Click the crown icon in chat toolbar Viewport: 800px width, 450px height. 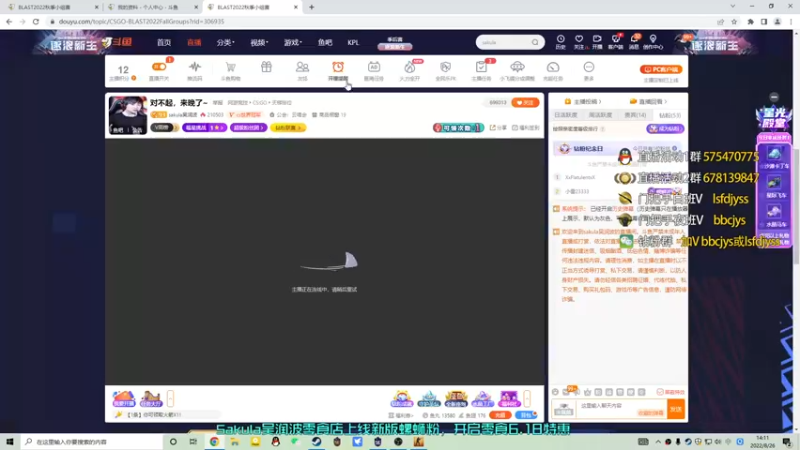[x=587, y=392]
